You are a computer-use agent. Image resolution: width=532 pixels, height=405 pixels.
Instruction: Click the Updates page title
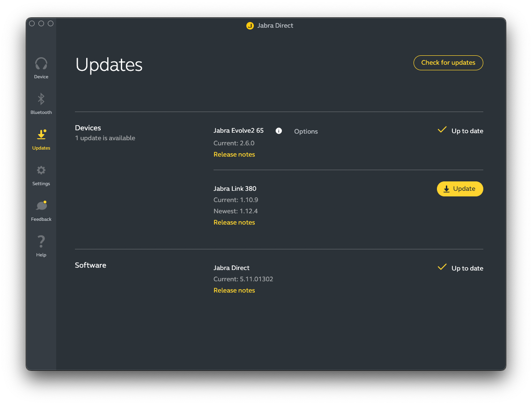(x=109, y=65)
